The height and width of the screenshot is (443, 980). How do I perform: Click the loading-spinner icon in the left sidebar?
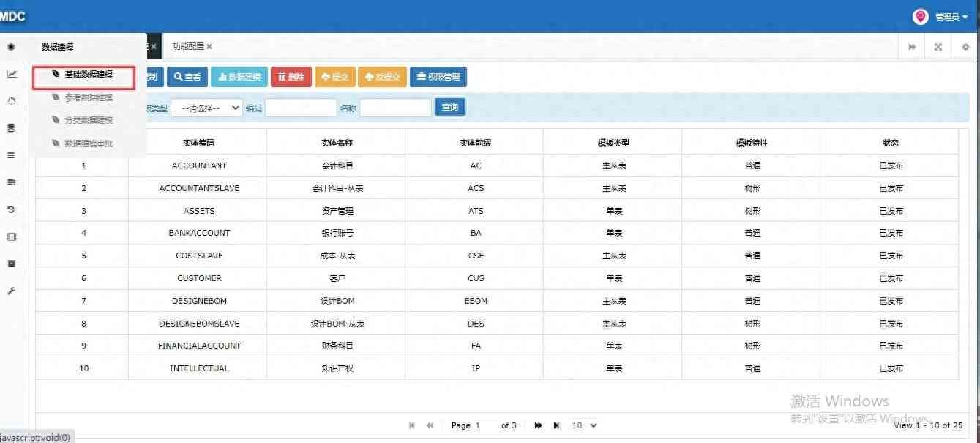pos(11,101)
